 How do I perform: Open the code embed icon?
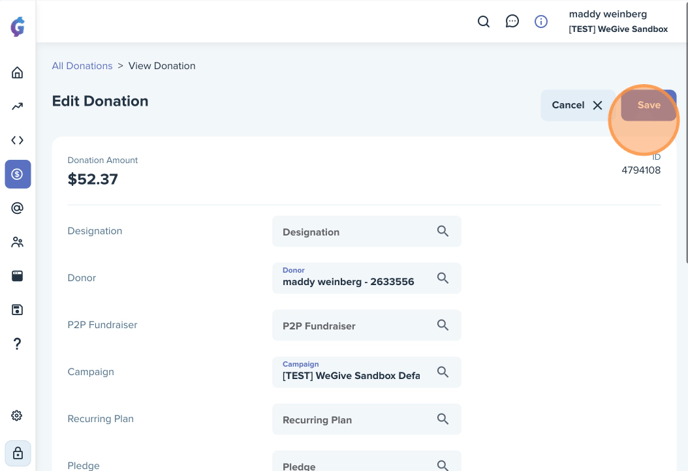coord(17,140)
